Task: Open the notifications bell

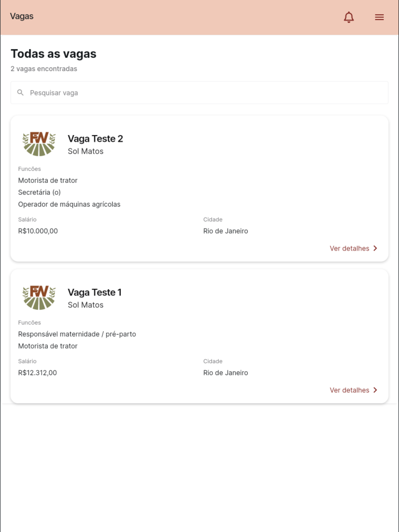Action: 349,17
